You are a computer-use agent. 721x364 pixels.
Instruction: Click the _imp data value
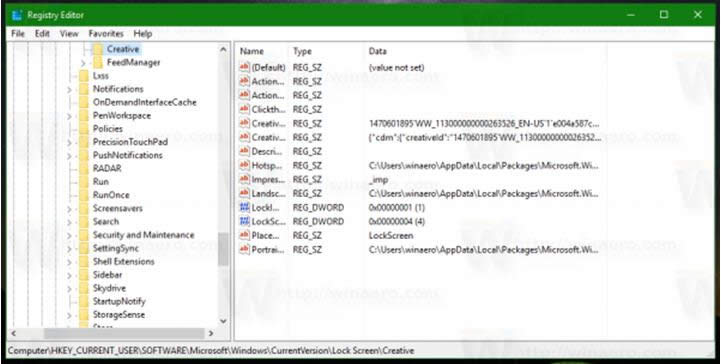379,180
